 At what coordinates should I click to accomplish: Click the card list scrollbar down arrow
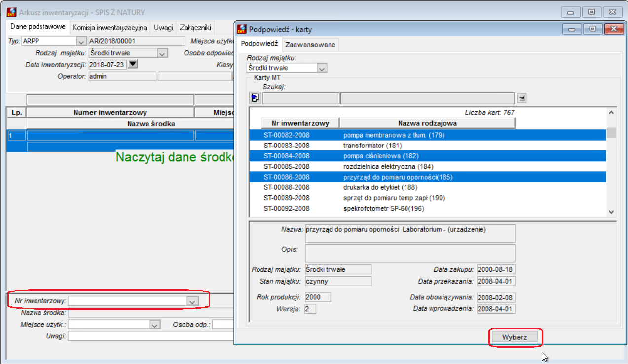(x=611, y=212)
